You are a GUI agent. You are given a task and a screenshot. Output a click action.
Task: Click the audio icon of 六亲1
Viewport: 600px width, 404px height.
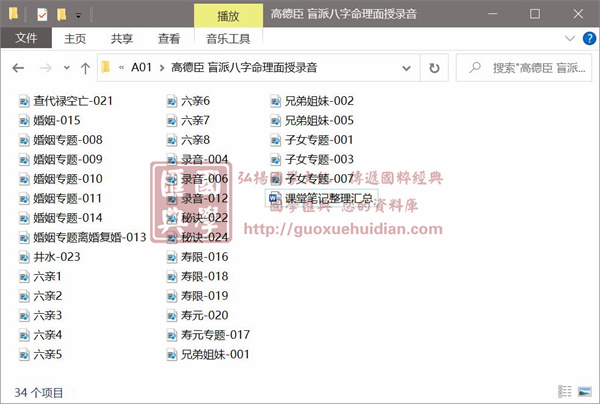[24, 277]
